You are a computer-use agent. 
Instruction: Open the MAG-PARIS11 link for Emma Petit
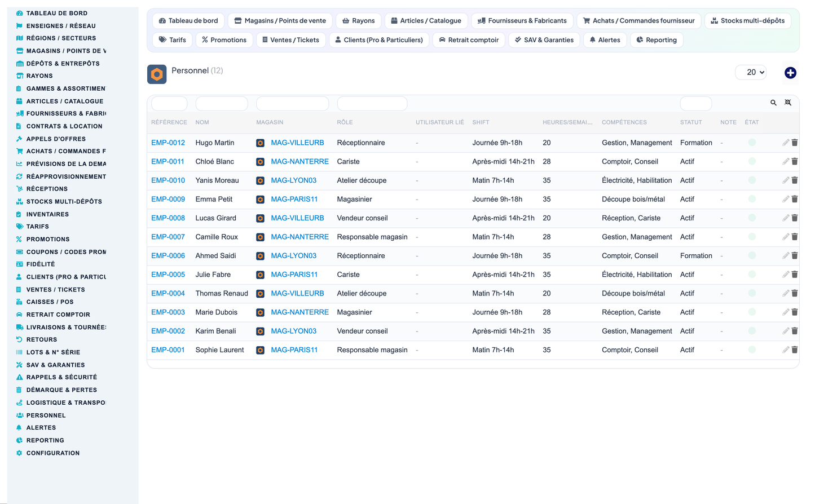coord(294,199)
